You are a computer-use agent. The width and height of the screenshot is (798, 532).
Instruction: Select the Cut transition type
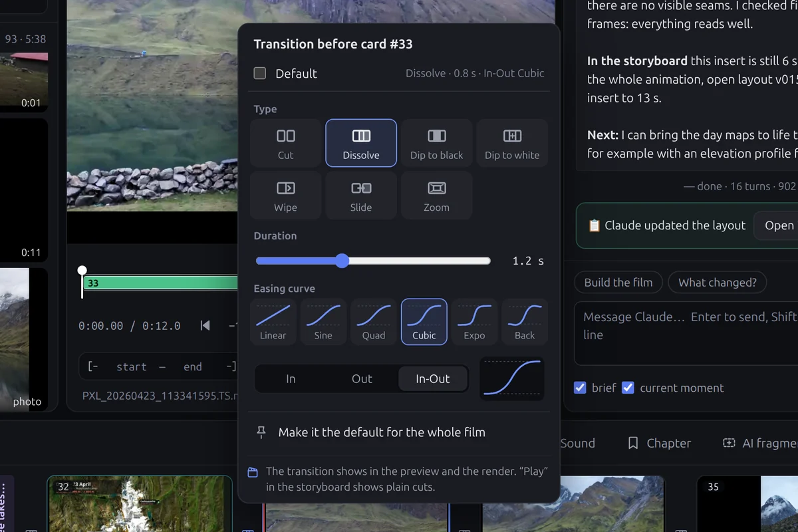tap(286, 143)
